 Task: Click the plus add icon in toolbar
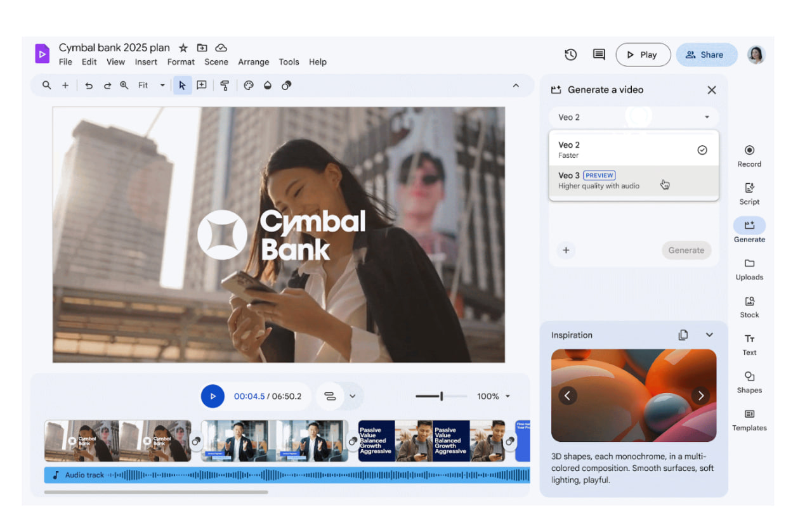point(65,85)
